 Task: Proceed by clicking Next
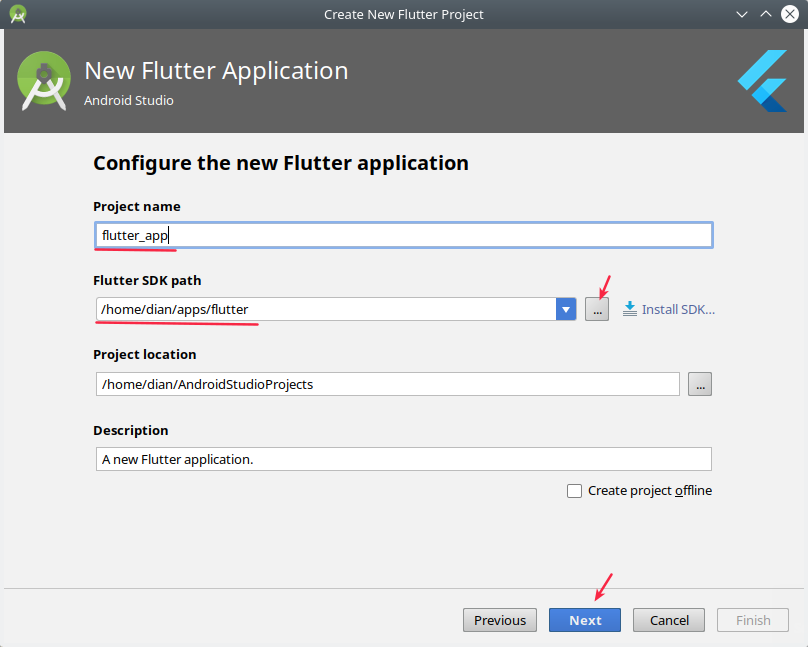pyautogui.click(x=584, y=620)
